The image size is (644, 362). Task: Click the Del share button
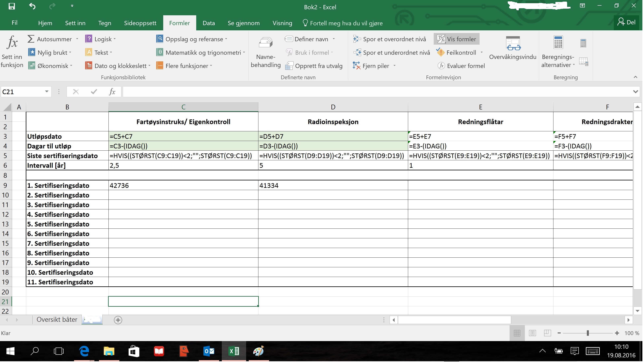626,23
